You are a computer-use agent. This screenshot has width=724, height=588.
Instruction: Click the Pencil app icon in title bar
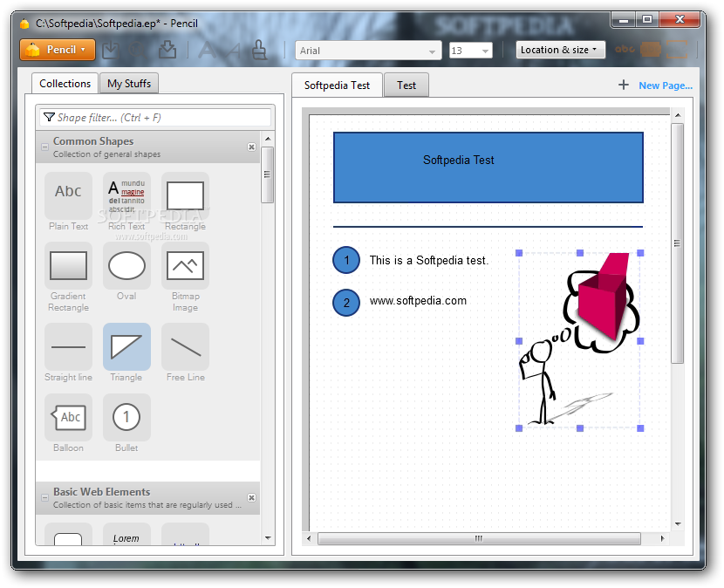24,23
